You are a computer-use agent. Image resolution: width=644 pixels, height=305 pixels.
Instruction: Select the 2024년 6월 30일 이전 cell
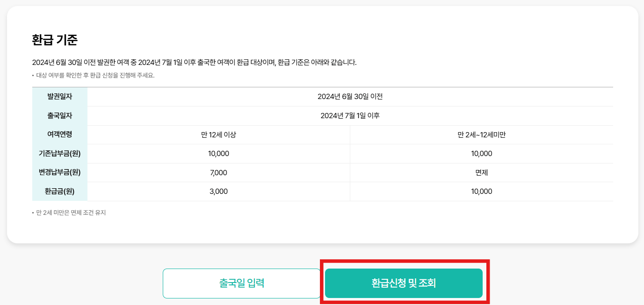[351, 97]
